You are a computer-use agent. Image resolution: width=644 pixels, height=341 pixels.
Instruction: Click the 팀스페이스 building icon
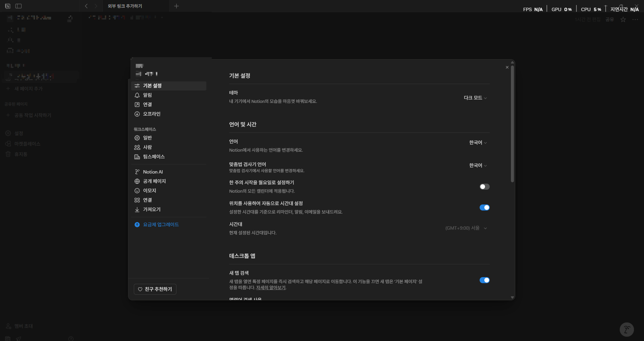coord(137,157)
